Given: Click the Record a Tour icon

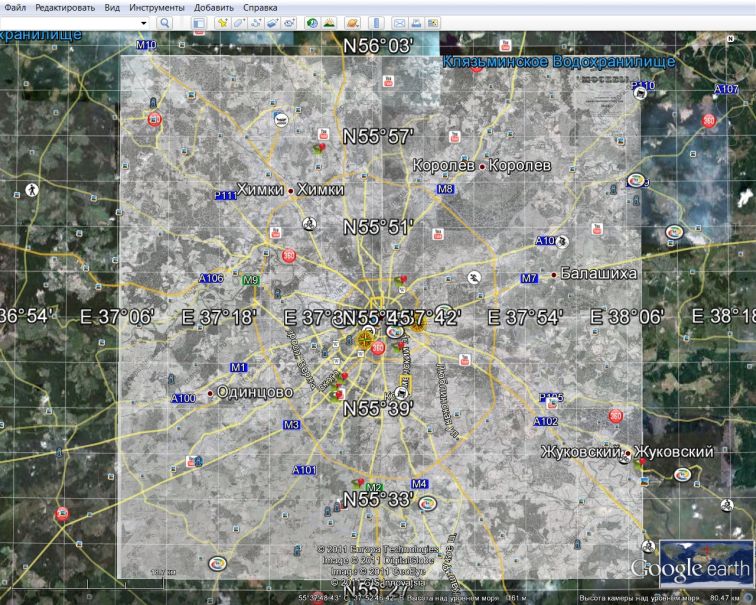Looking at the screenshot, I should coord(290,23).
